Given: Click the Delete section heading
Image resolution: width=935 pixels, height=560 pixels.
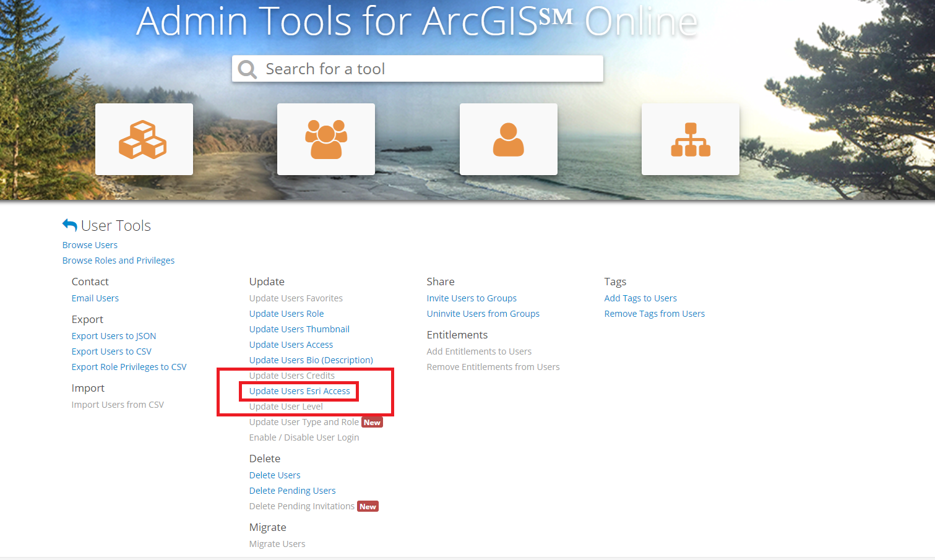Looking at the screenshot, I should (265, 459).
